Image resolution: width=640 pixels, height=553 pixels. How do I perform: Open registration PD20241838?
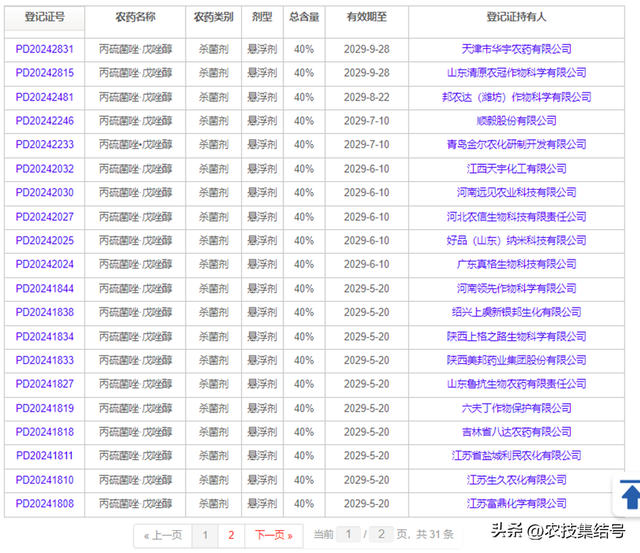tap(44, 312)
